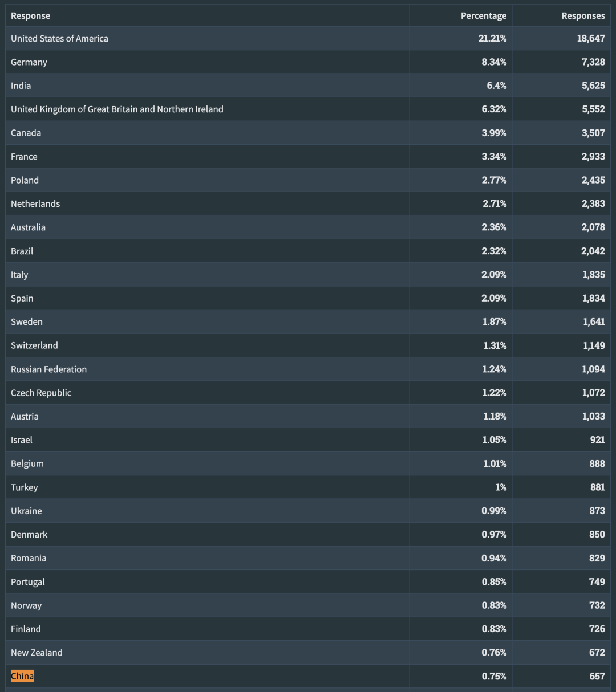Screen dimensions: 616x692
Task: Select the highlighted China text
Action: [x=22, y=676]
